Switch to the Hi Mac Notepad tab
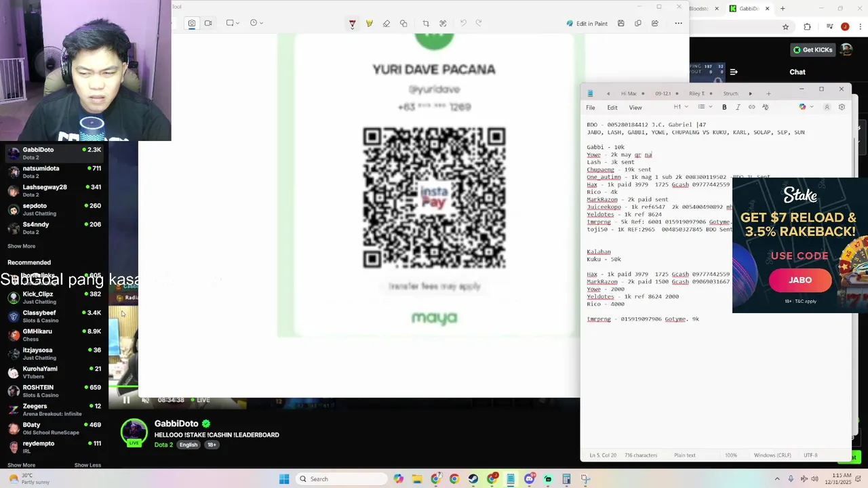This screenshot has width=868, height=488. click(x=629, y=94)
